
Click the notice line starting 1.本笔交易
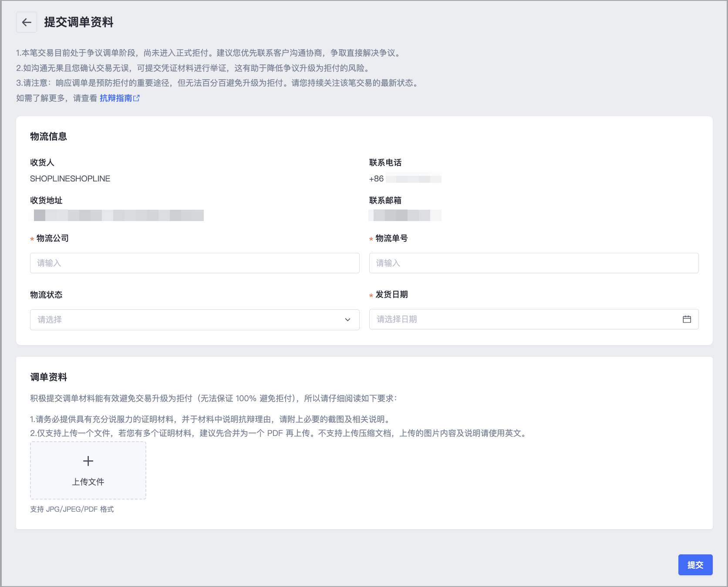pyautogui.click(x=209, y=53)
